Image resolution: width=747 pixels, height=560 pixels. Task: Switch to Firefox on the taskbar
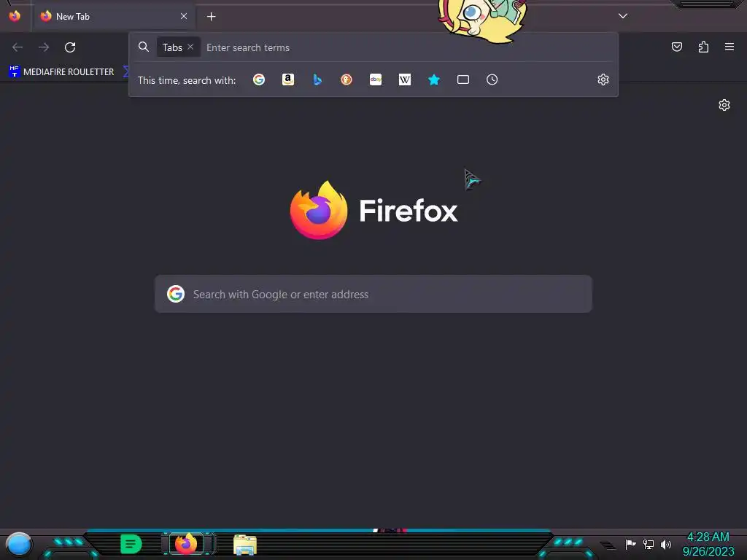(186, 543)
